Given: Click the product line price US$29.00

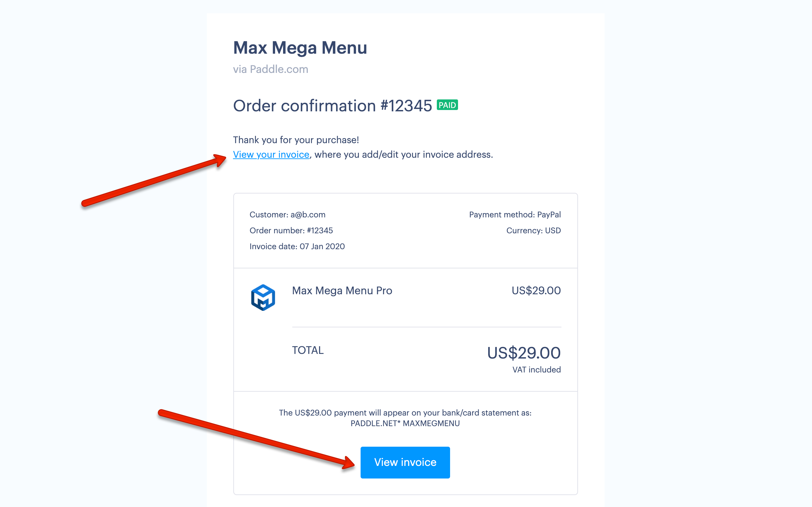Looking at the screenshot, I should (x=536, y=291).
